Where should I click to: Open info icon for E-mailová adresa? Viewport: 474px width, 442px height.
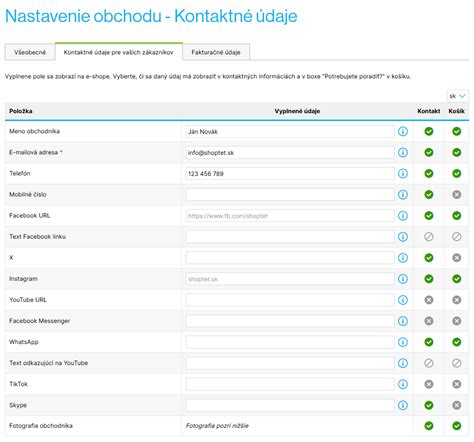pyautogui.click(x=403, y=152)
